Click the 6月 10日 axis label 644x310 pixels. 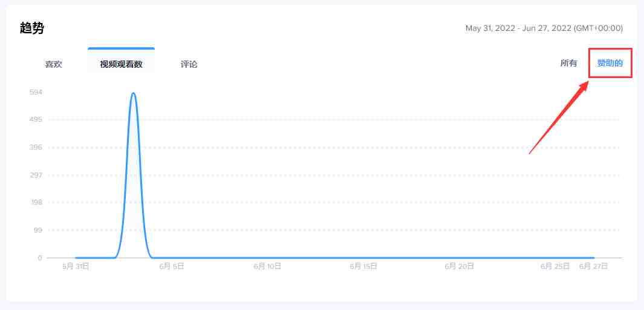pos(267,266)
